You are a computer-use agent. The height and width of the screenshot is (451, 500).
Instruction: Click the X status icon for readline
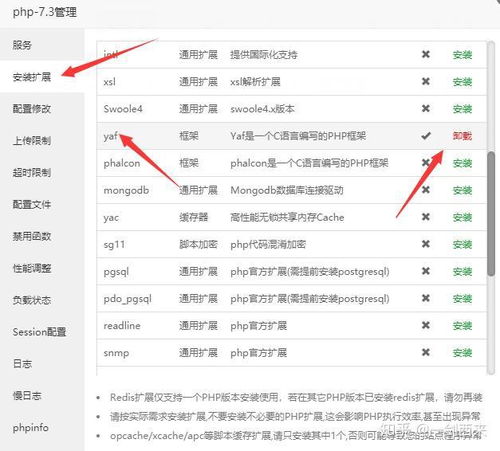[426, 325]
